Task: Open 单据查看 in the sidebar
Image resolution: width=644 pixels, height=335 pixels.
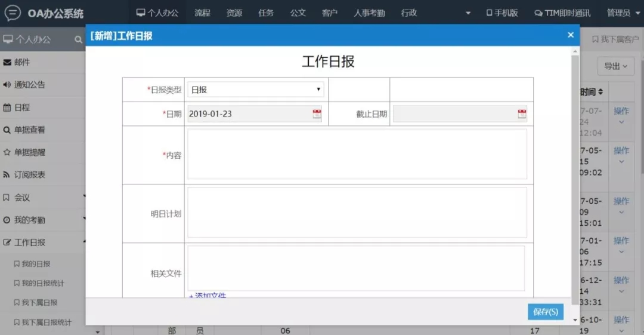Action: click(x=29, y=130)
